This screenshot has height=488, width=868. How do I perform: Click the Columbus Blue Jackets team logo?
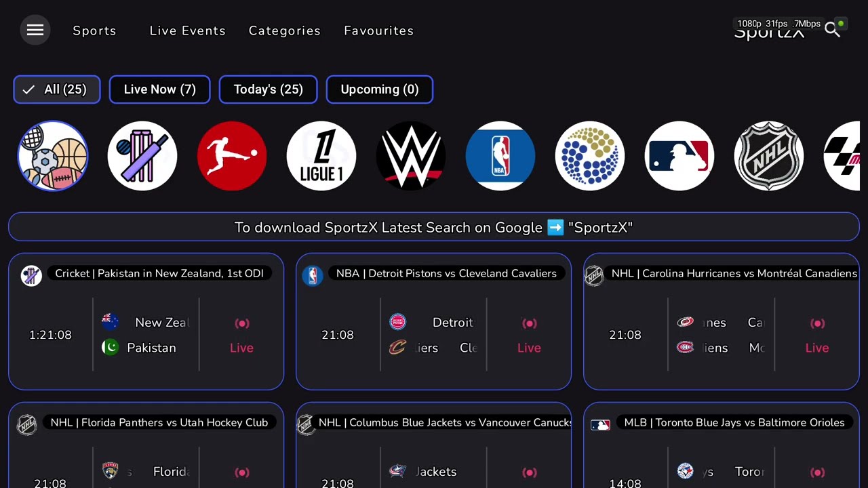pyautogui.click(x=397, y=470)
